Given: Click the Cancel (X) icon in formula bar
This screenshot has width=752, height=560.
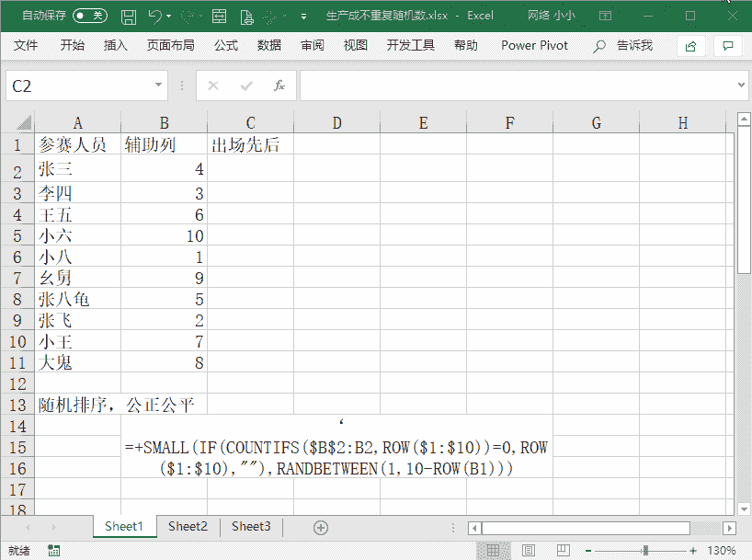Looking at the screenshot, I should pyautogui.click(x=212, y=86).
